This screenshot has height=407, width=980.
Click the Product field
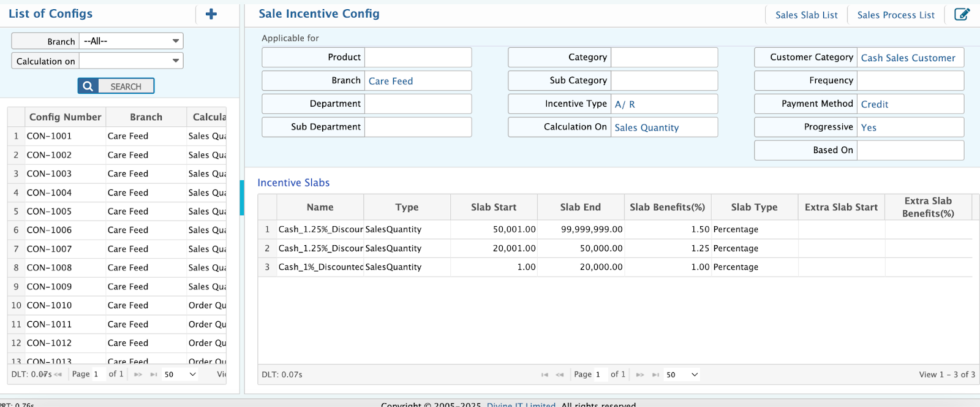tap(418, 57)
